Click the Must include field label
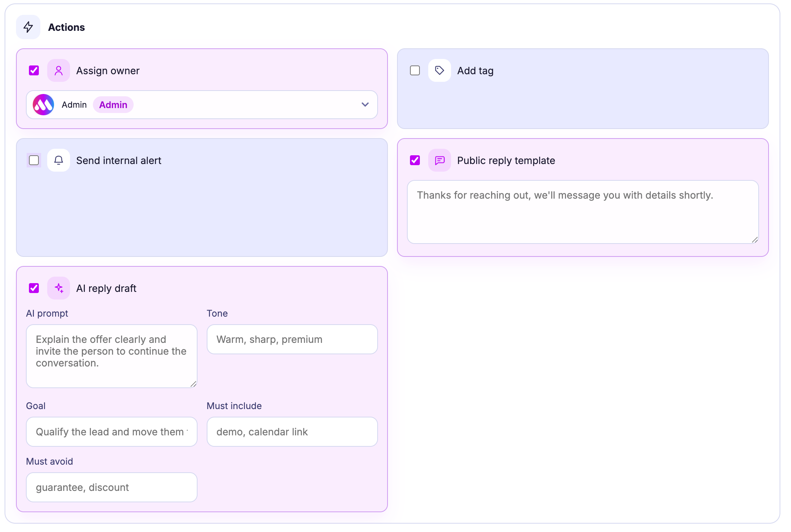This screenshot has width=791, height=532. (x=234, y=406)
